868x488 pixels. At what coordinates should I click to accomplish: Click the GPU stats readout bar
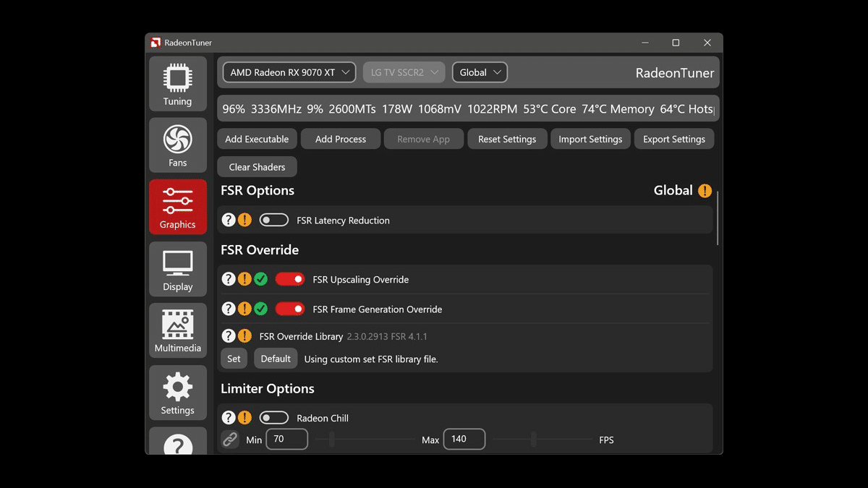[x=468, y=108]
